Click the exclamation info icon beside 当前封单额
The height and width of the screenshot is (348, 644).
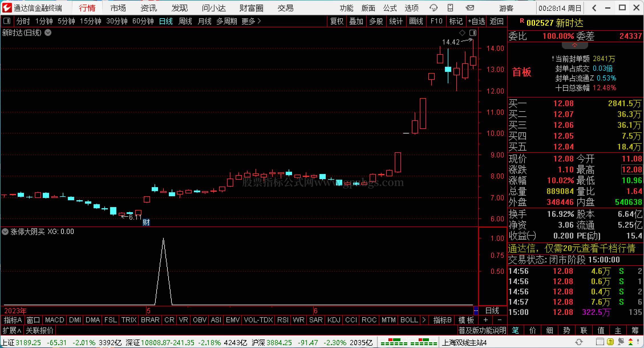pyautogui.click(x=553, y=58)
